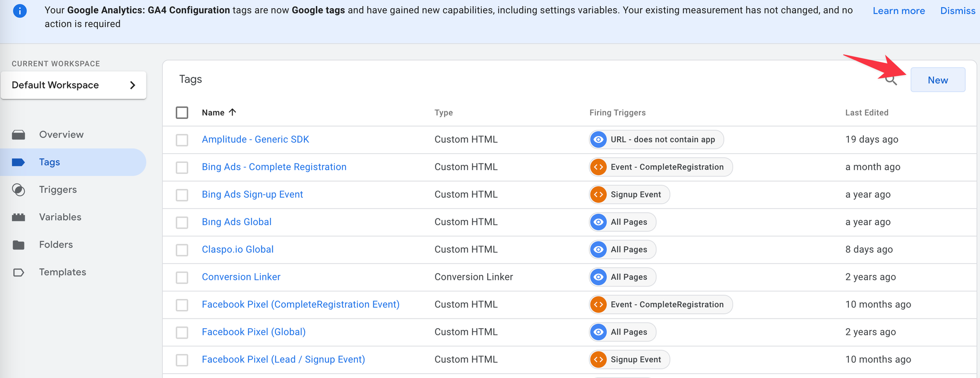
Task: Click '19 days ago' in Amplitude row
Action: click(872, 139)
